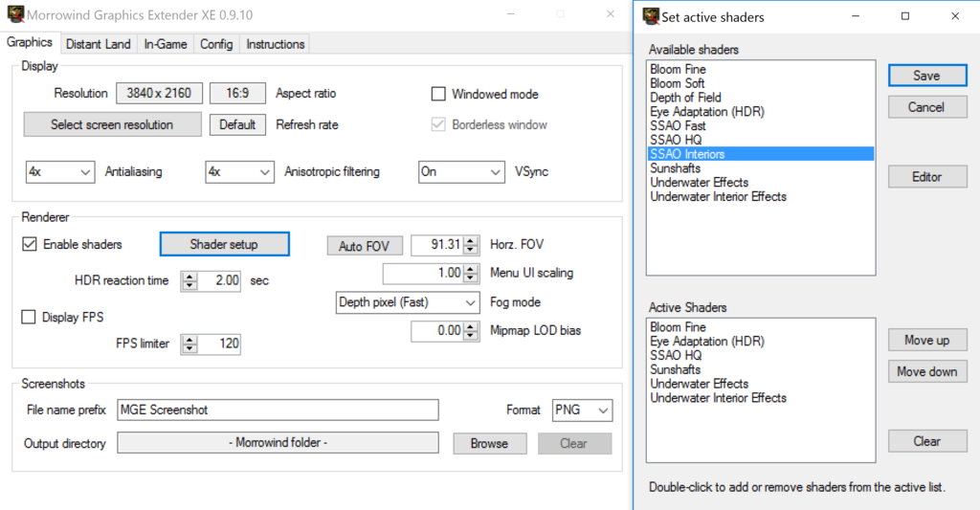This screenshot has height=510, width=980.
Task: Click the HDR reaction time stepper arrows
Action: click(x=189, y=280)
